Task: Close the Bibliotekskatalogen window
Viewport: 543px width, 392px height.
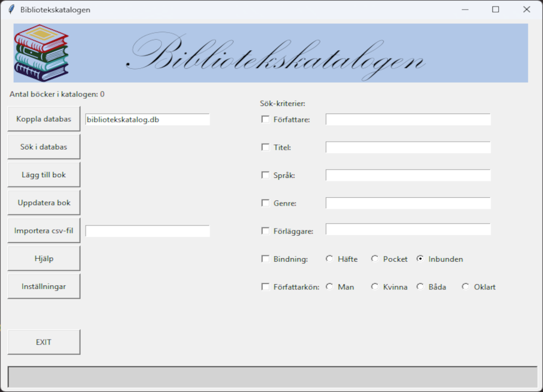Action: (x=526, y=10)
